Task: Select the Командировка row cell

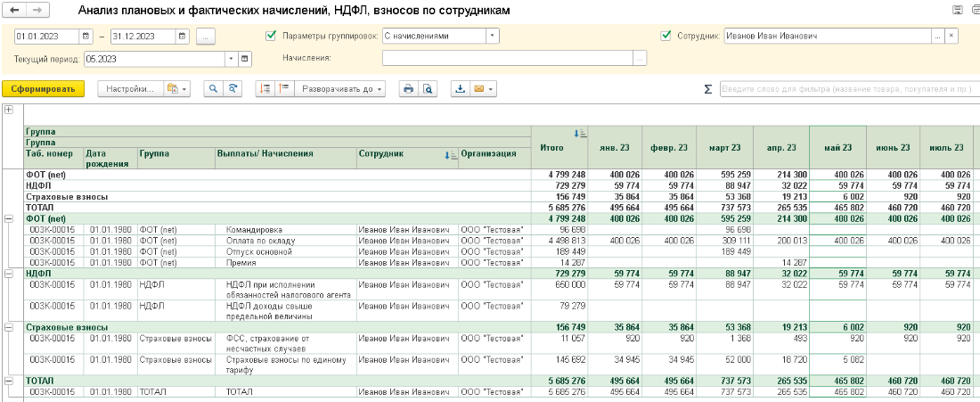Action: [x=286, y=229]
